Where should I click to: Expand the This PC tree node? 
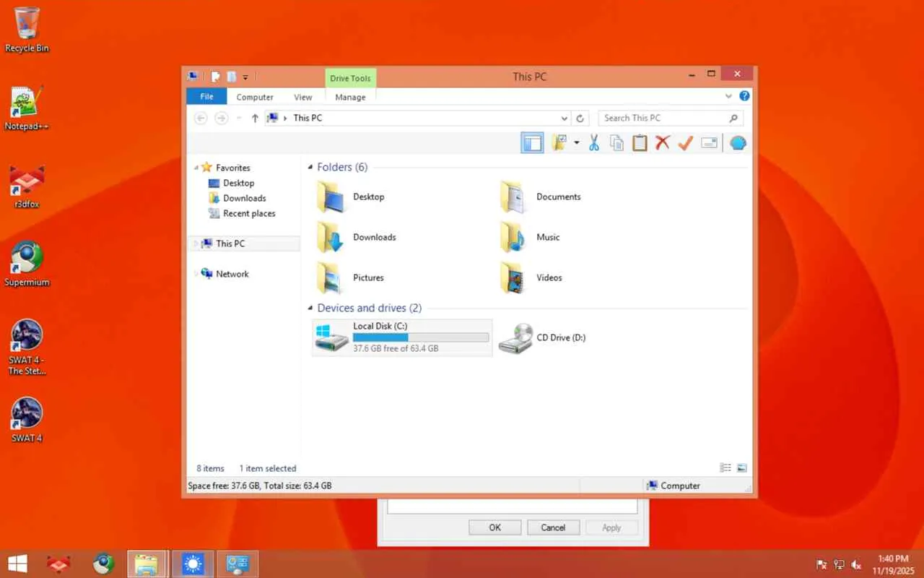(x=196, y=244)
